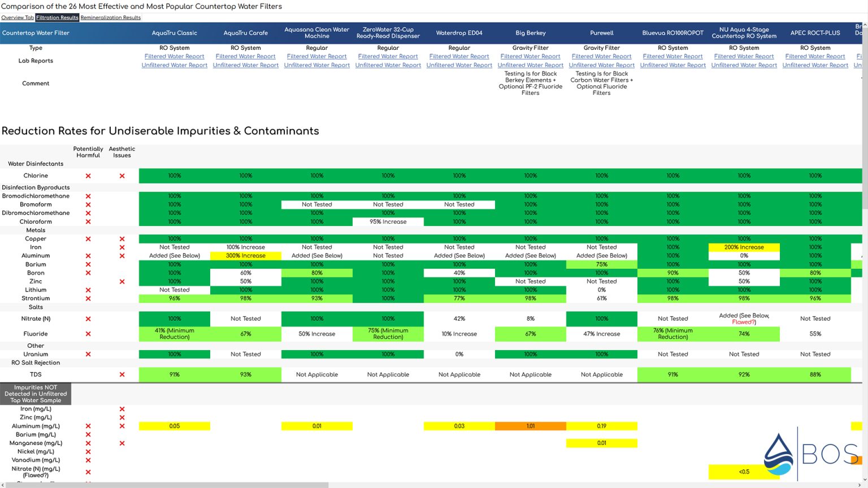This screenshot has height=488, width=868.
Task: Switch to Remineralization Results tab
Action: coord(111,18)
